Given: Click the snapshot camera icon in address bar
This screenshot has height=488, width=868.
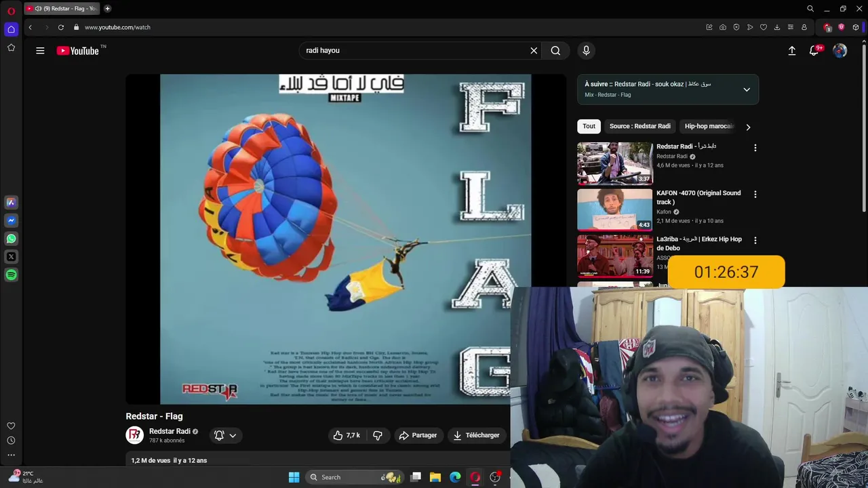Looking at the screenshot, I should pyautogui.click(x=723, y=27).
